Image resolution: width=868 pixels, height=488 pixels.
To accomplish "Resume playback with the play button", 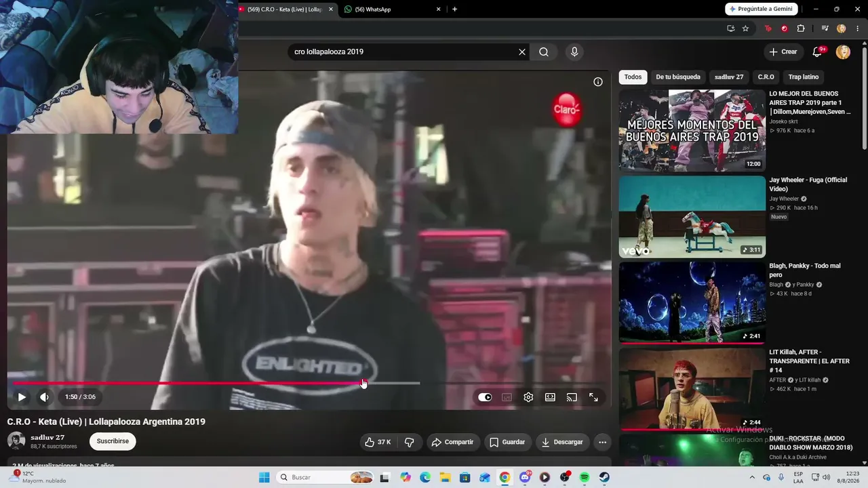I will click(x=22, y=397).
